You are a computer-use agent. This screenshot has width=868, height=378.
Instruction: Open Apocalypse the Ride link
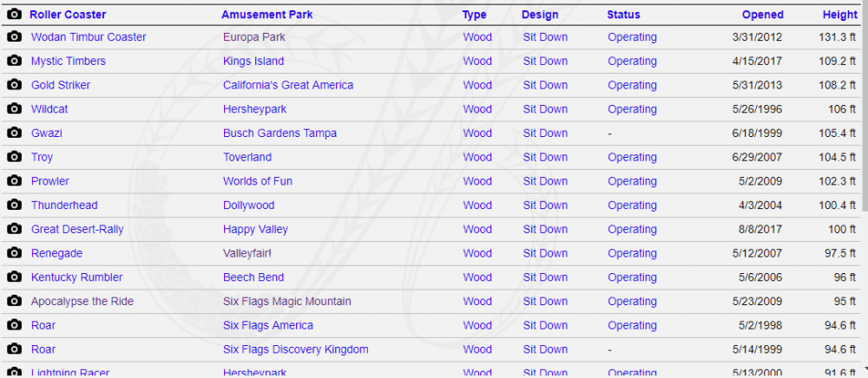point(82,301)
